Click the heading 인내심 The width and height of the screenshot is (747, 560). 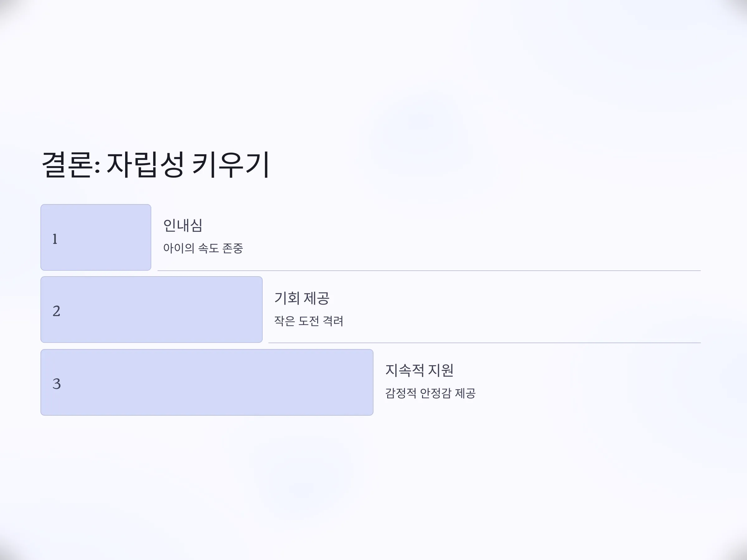tap(183, 225)
